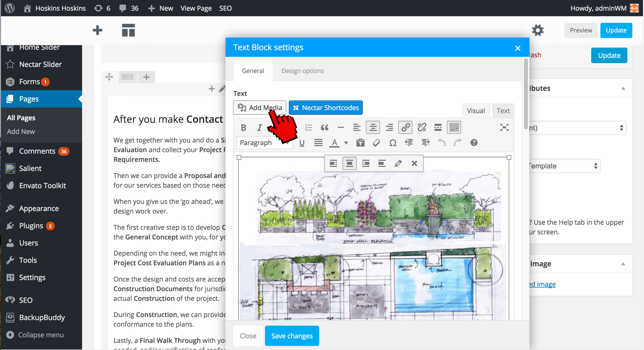Viewport: 644px width, 350px height.
Task: Toggle underline formatting
Action: pos(302,143)
